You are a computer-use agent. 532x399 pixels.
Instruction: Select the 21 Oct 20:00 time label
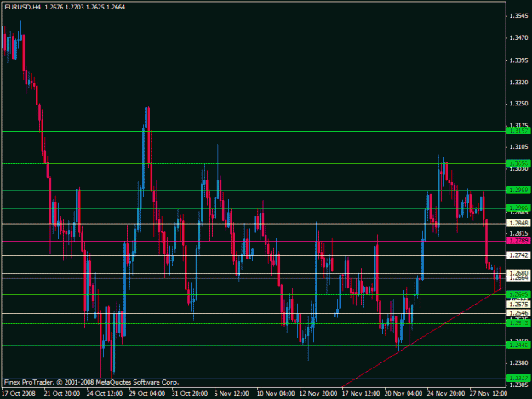pos(62,393)
